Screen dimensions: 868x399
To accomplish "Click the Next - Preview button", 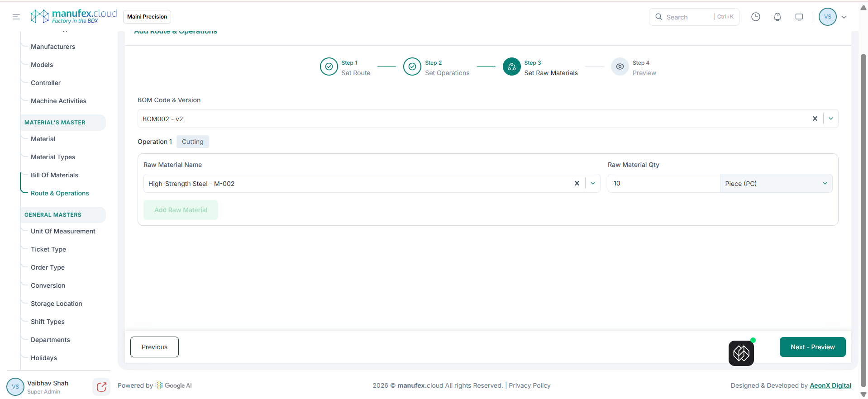I will tap(812, 347).
